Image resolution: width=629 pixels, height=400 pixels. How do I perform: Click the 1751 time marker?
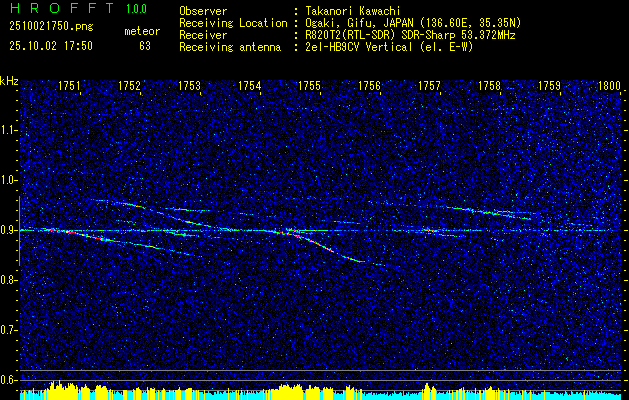coord(69,85)
